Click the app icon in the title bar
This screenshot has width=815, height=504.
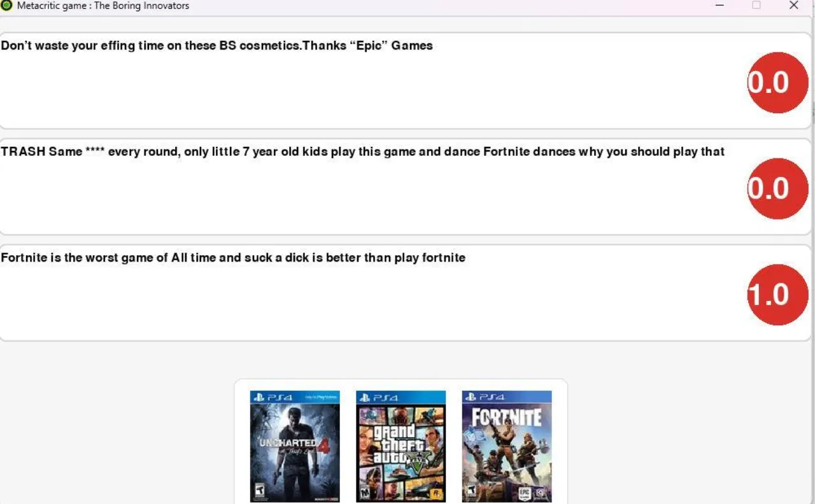point(7,5)
